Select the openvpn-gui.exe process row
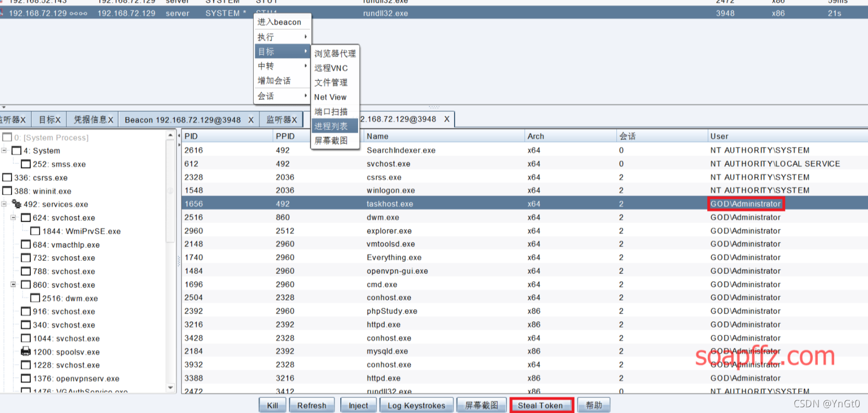Viewport: 868px width, 413px height. 525,271
